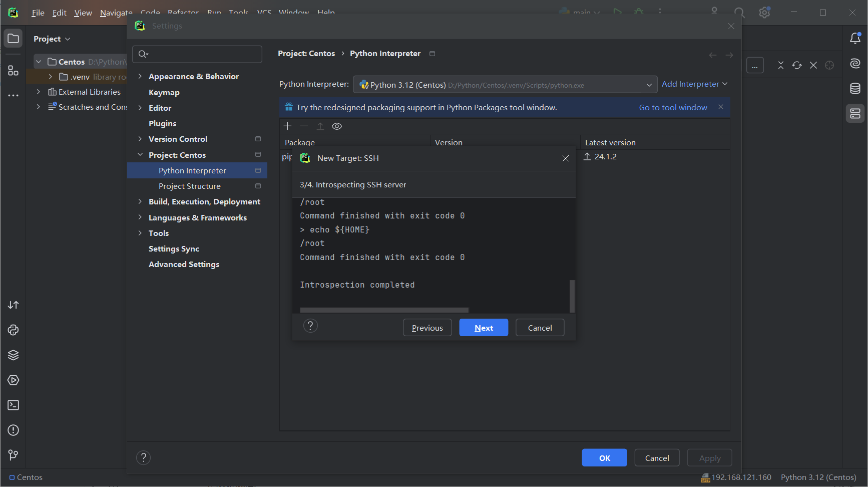Select Keymap in settings list
Image resolution: width=868 pixels, height=487 pixels.
coord(164,92)
